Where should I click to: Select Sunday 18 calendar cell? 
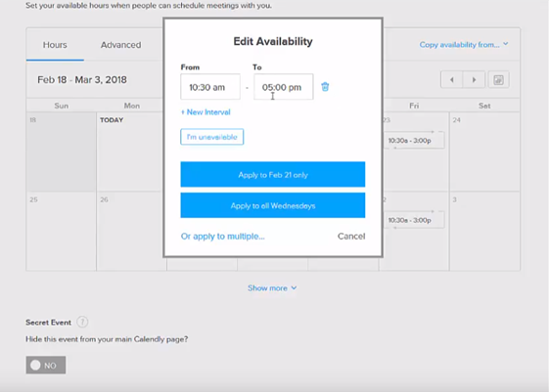[x=62, y=152]
